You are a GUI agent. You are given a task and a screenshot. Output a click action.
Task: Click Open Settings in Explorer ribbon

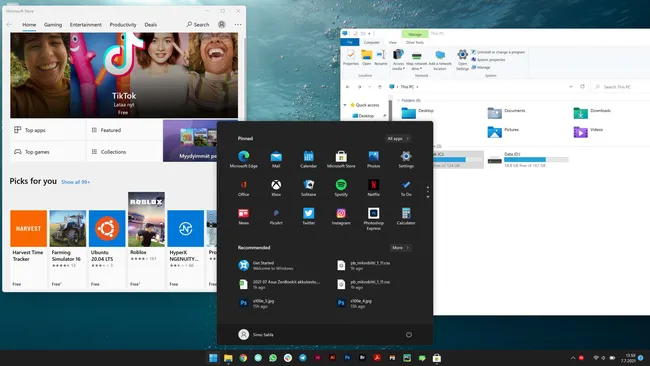coord(463,60)
